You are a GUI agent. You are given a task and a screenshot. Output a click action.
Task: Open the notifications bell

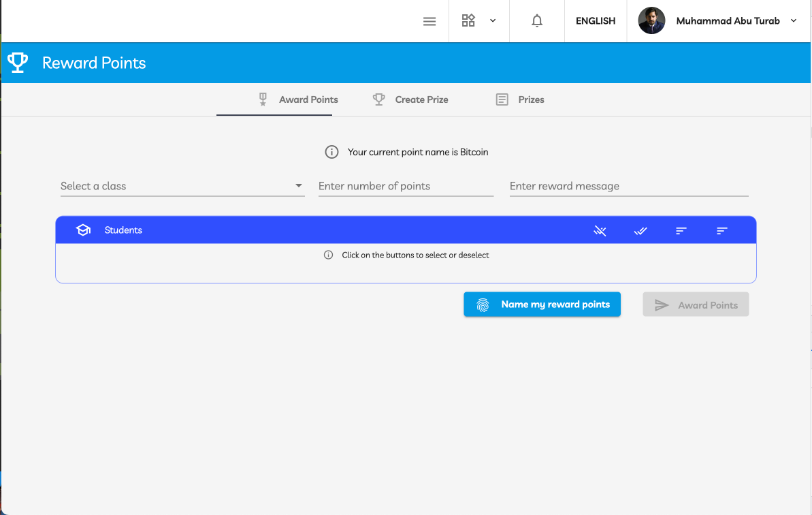click(537, 20)
